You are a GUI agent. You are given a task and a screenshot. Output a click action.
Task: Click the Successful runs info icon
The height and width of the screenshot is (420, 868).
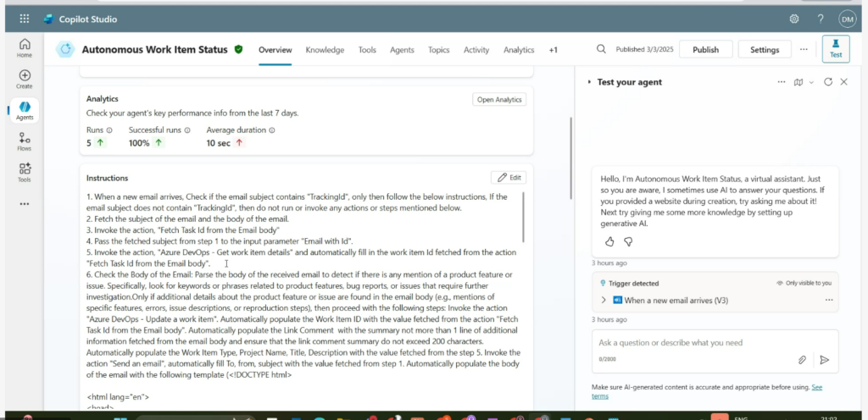(x=187, y=130)
